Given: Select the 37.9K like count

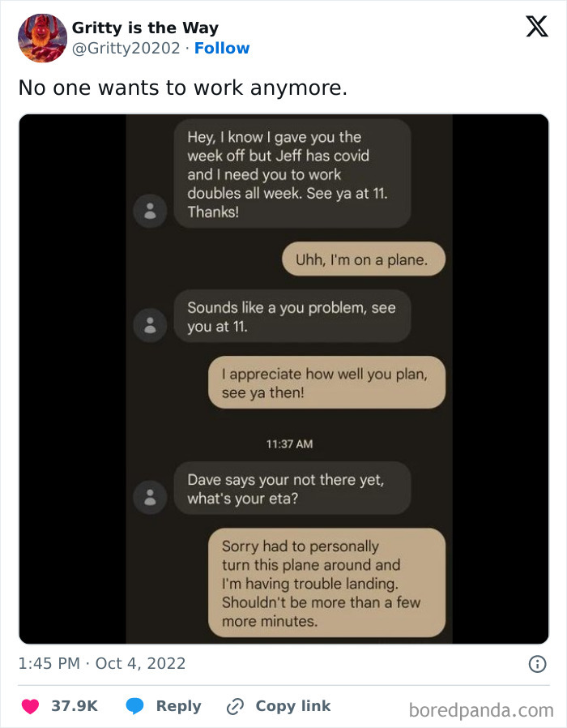Looking at the screenshot, I should click(x=75, y=705).
